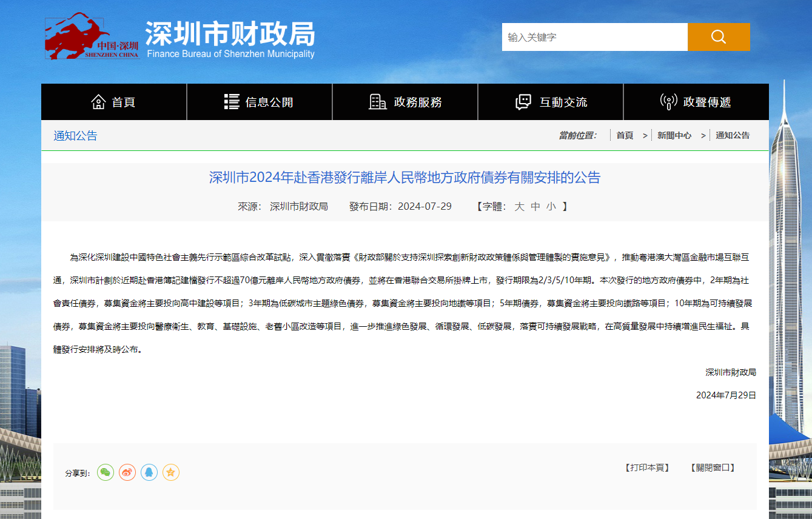Click the building icon beside 政務服務
812x519 pixels.
pyautogui.click(x=378, y=101)
